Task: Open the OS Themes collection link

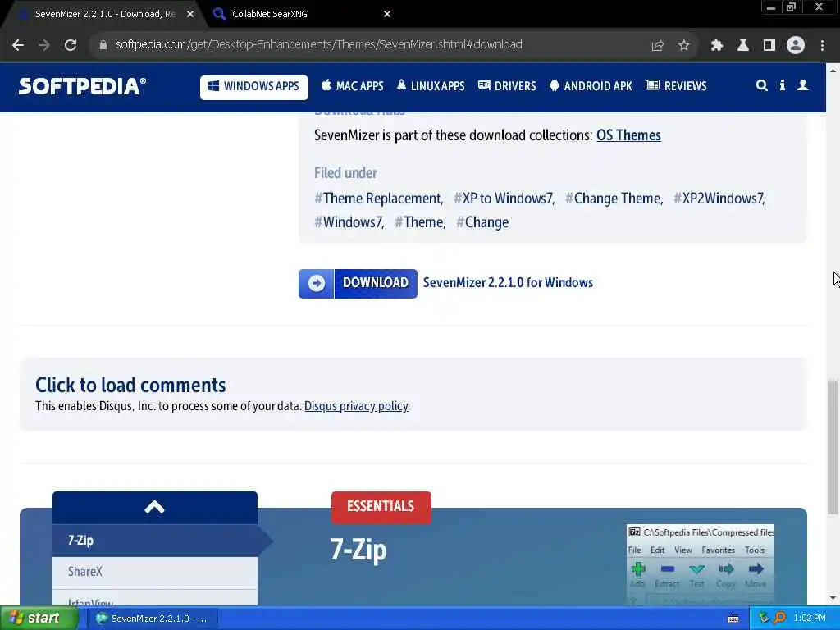Action: click(x=628, y=135)
